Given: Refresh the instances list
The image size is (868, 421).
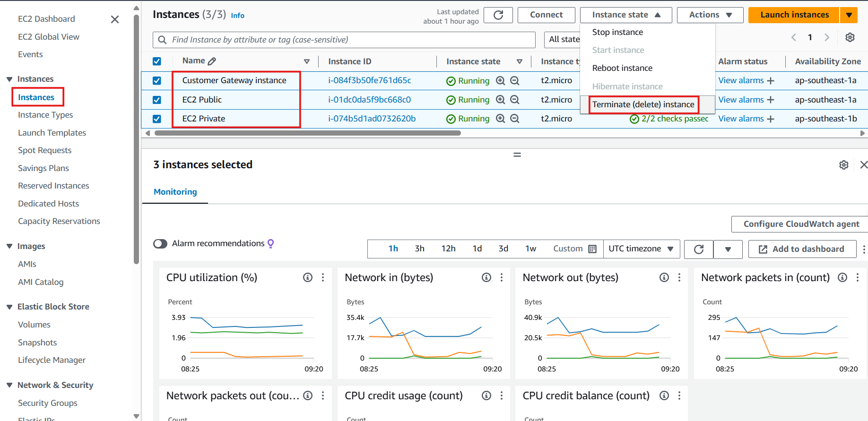Looking at the screenshot, I should point(498,15).
